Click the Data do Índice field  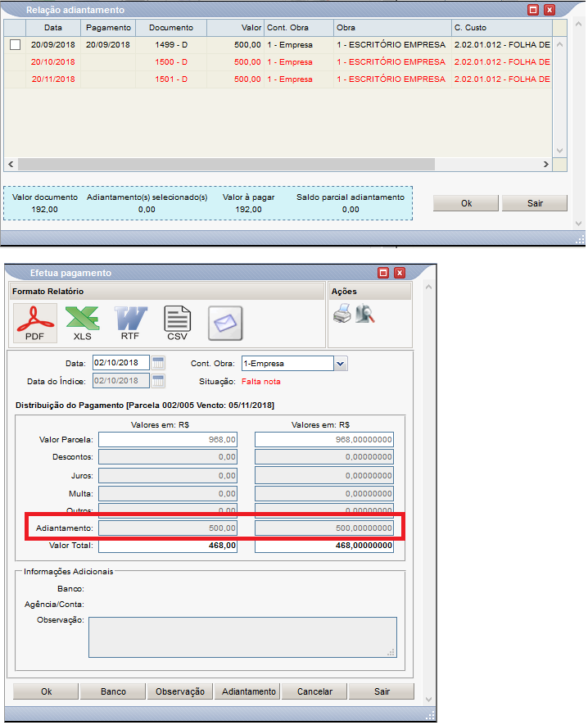121,381
